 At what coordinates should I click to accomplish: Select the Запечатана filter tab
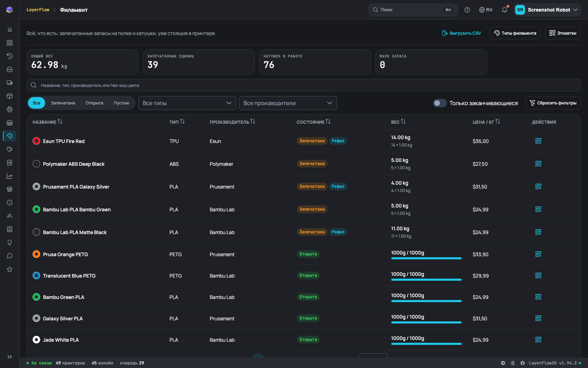point(63,103)
